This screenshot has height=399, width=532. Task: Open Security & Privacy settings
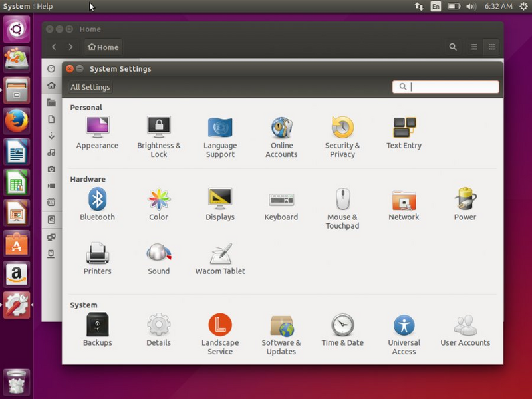click(x=342, y=130)
